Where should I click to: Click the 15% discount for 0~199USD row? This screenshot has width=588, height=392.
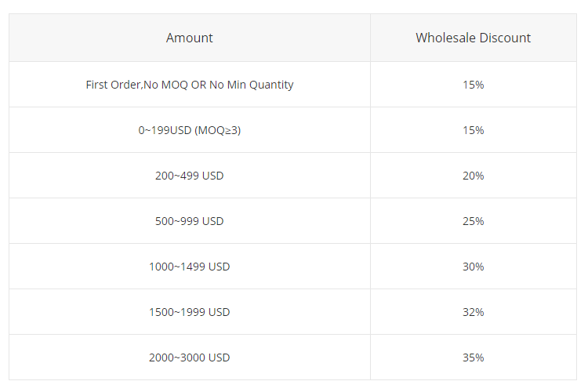pyautogui.click(x=473, y=130)
